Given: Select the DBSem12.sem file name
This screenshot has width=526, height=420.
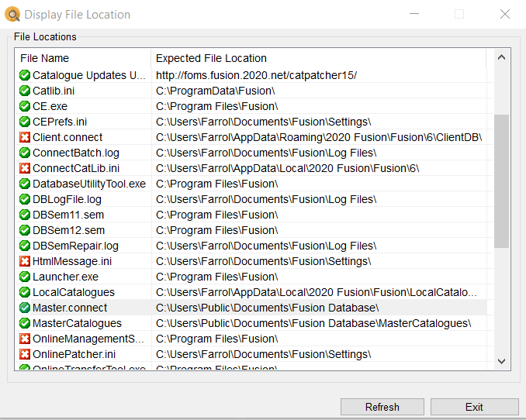Looking at the screenshot, I should point(68,230).
